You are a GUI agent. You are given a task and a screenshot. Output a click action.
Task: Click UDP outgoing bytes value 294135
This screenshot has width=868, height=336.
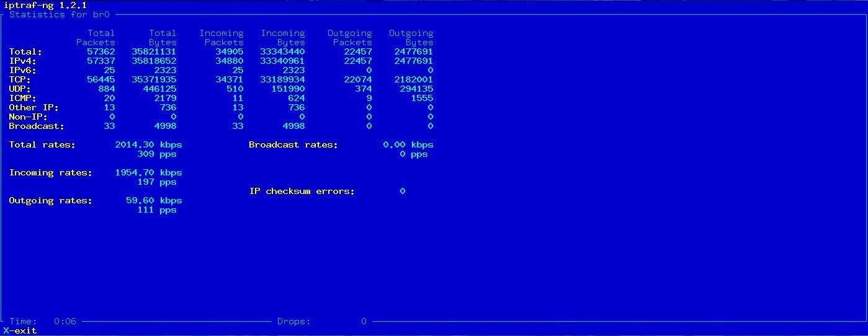click(417, 89)
